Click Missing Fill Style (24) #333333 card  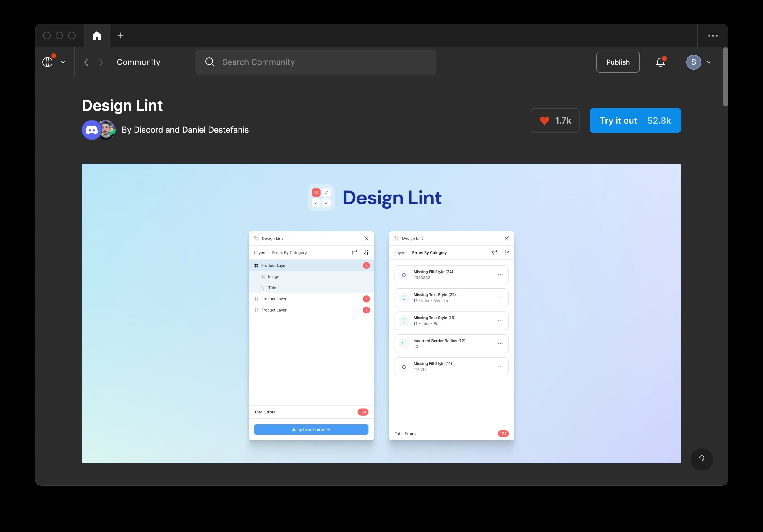[451, 275]
